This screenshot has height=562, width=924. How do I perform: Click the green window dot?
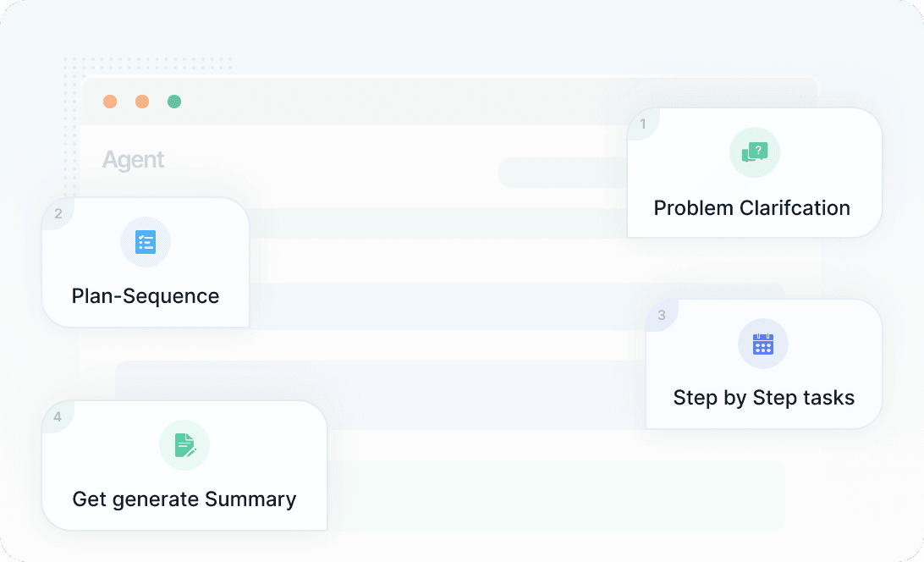pos(174,102)
